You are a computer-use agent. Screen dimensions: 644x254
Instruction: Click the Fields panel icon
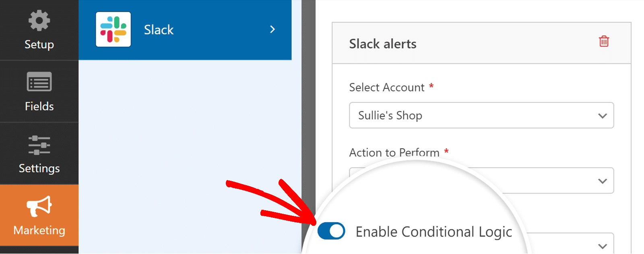[x=39, y=81]
